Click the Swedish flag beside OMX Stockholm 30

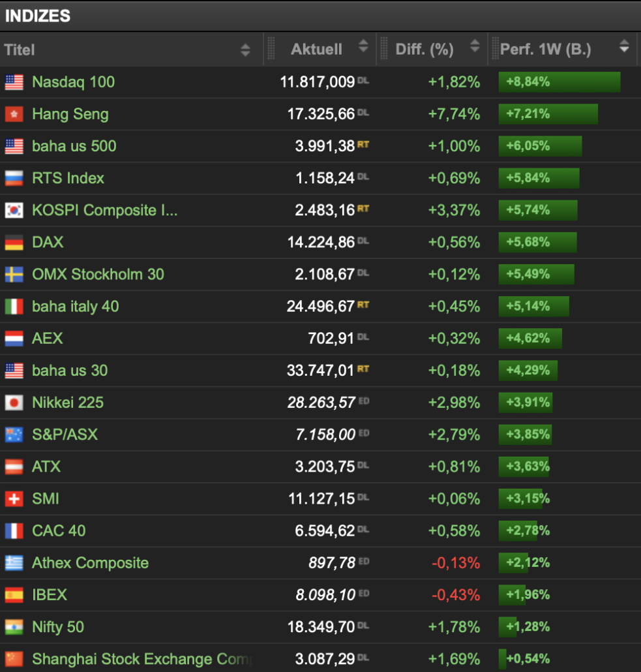pos(14,275)
